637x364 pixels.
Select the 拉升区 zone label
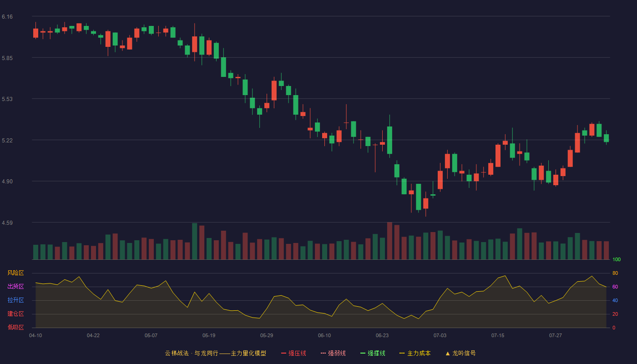tap(15, 300)
